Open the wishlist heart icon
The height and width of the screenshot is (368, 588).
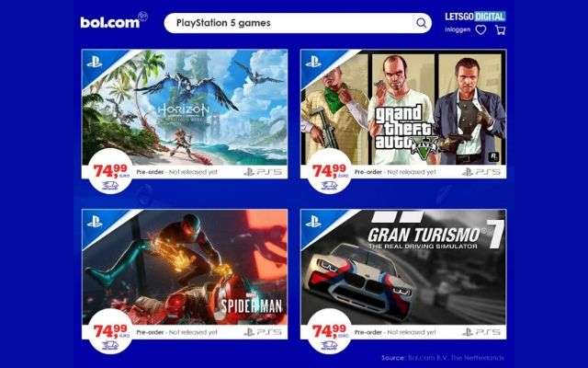click(481, 29)
